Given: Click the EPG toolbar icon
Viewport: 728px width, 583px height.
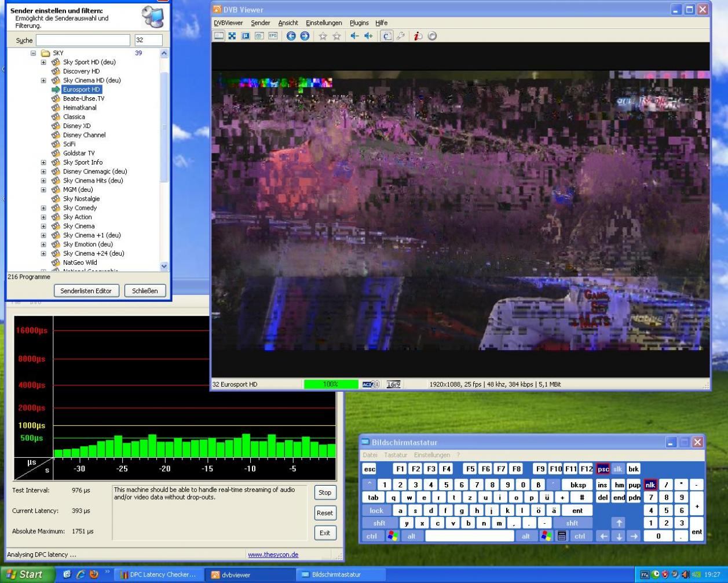Looking at the screenshot, I should click(x=272, y=36).
